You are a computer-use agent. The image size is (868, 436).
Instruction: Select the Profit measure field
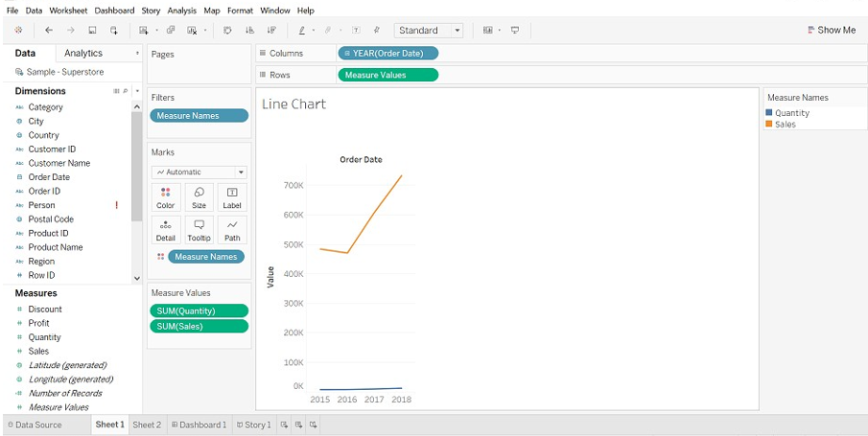click(x=38, y=323)
